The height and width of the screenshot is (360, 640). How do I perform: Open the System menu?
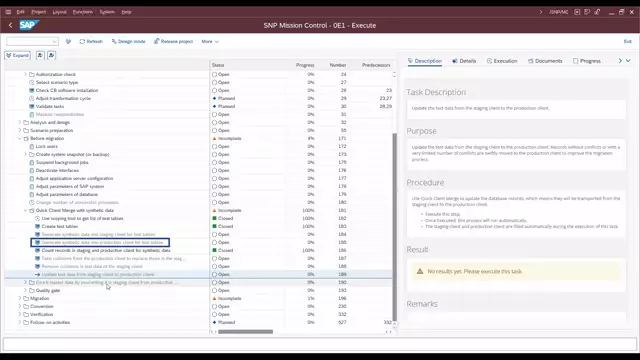[x=107, y=12]
